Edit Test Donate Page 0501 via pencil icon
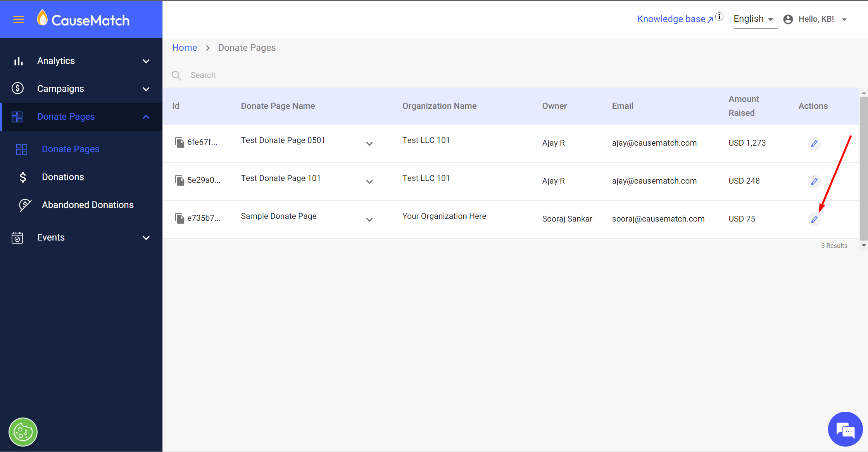The height and width of the screenshot is (452, 868). point(814,143)
